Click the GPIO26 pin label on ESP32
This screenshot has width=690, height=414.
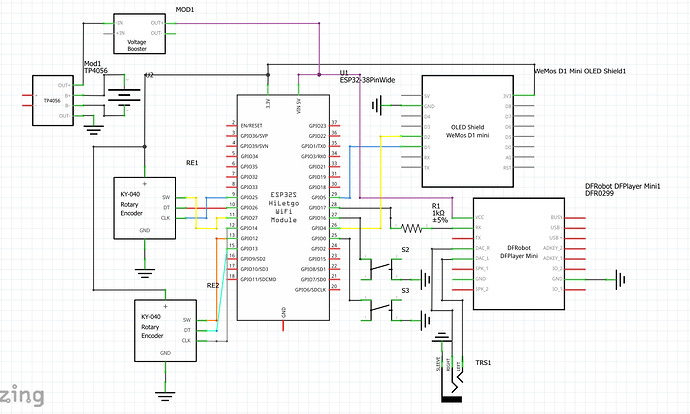pos(249,208)
